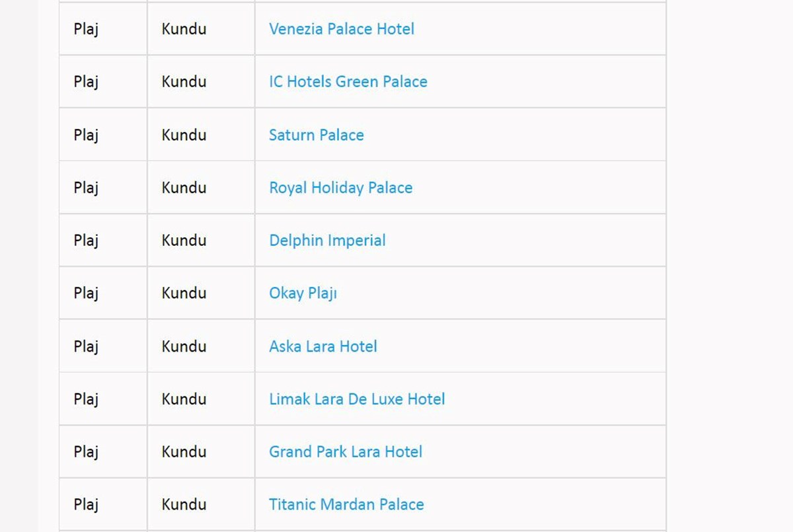The width and height of the screenshot is (793, 532).
Task: Open the Aska Lara Hotel link
Action: [323, 346]
